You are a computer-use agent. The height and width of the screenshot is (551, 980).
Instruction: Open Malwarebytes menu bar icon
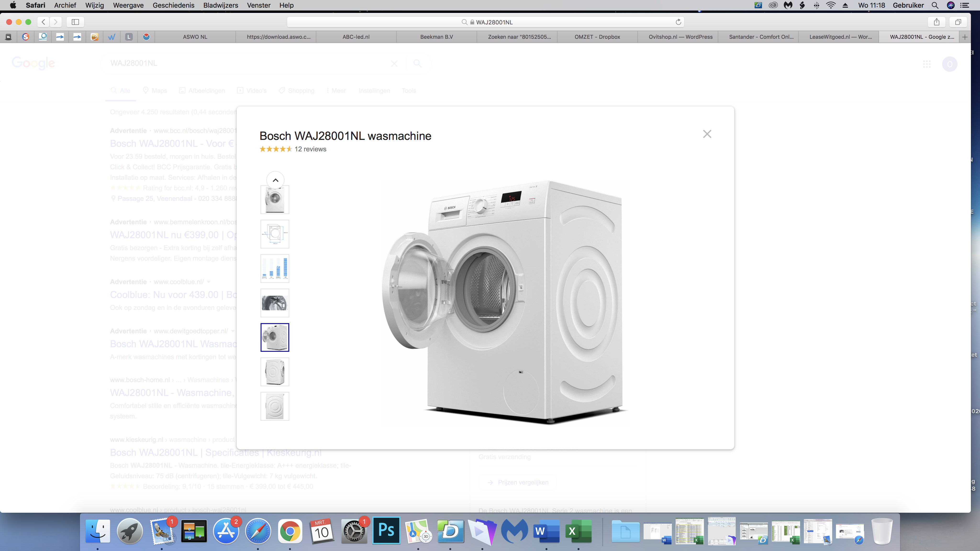coord(788,5)
